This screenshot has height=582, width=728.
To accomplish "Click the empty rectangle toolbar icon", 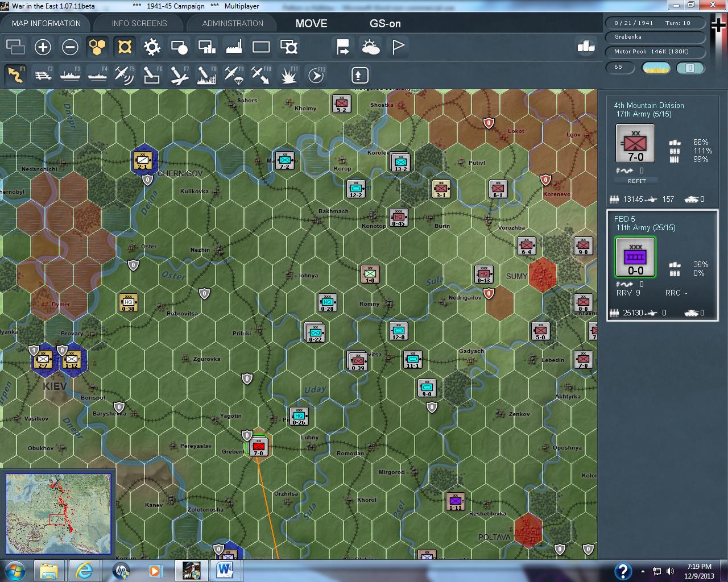I will (261, 47).
